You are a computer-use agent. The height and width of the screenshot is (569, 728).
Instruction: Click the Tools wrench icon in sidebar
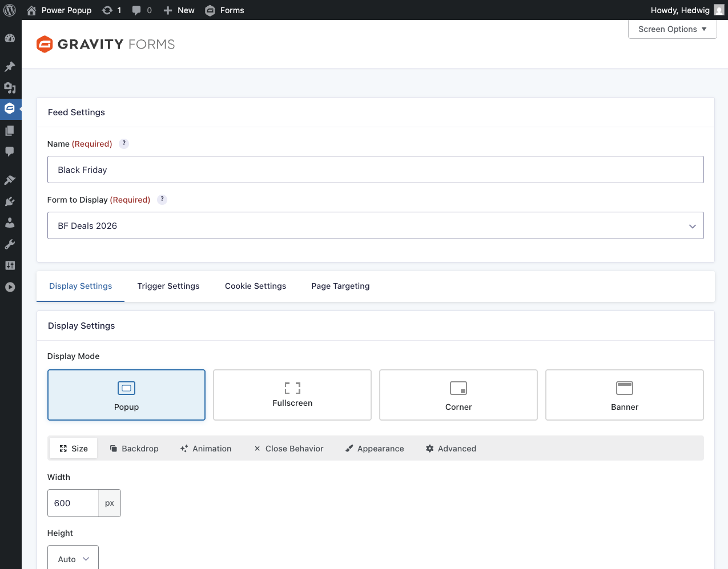(x=10, y=244)
